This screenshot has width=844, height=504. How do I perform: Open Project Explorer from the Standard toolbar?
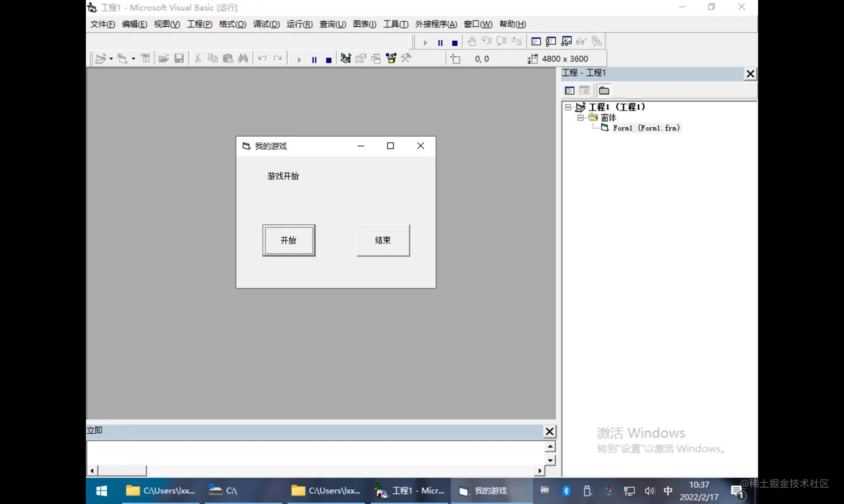coord(346,59)
